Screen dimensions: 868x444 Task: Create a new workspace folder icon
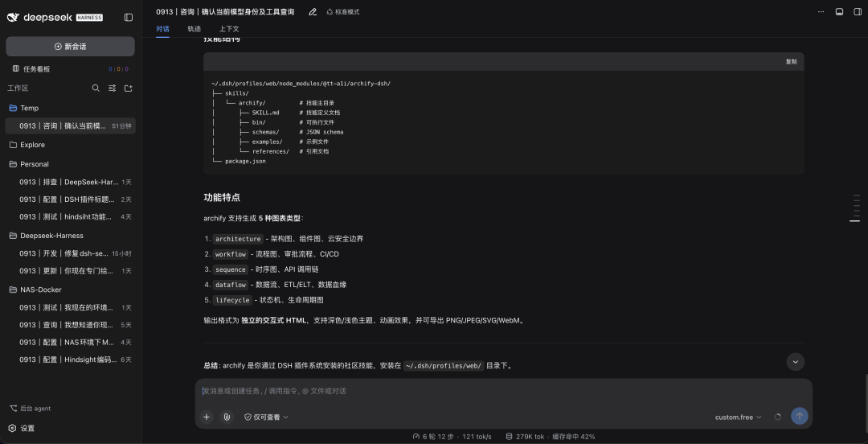(x=129, y=88)
